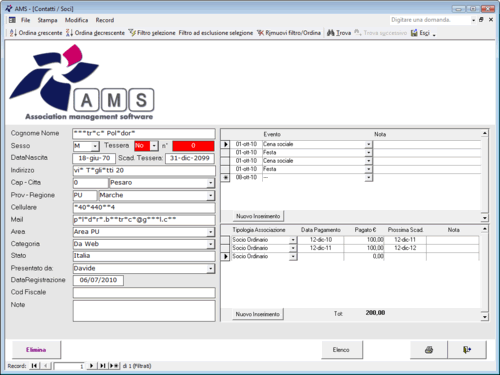Go to next record arrow
500x375 pixels.
pos(91,366)
